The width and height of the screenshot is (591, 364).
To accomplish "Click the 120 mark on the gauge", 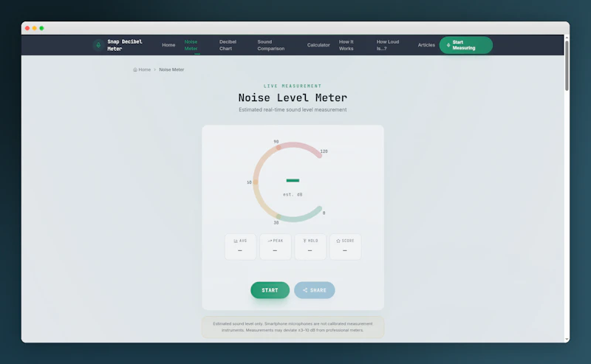I will point(324,151).
